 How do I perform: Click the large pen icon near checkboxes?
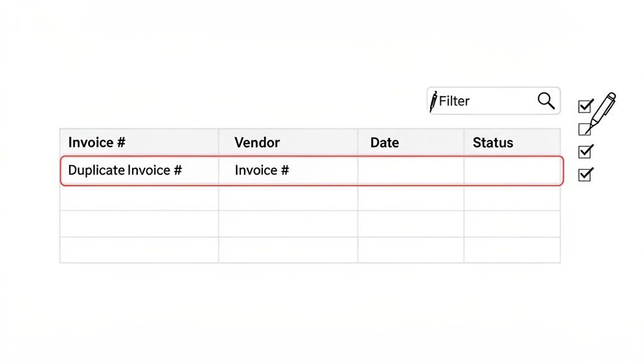tap(601, 112)
